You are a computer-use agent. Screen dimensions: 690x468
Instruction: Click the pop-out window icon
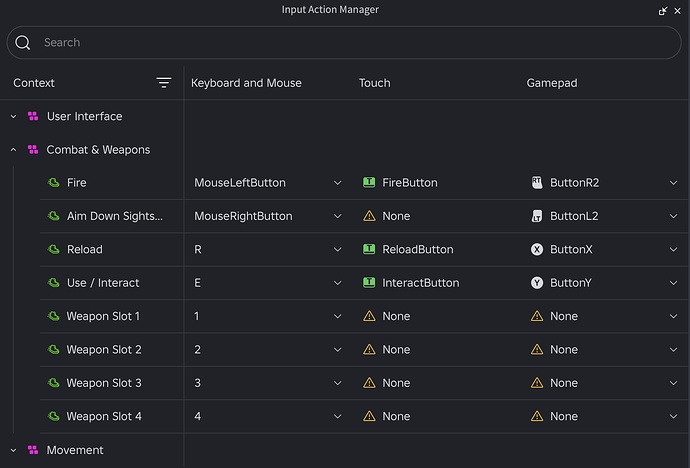[x=663, y=11]
